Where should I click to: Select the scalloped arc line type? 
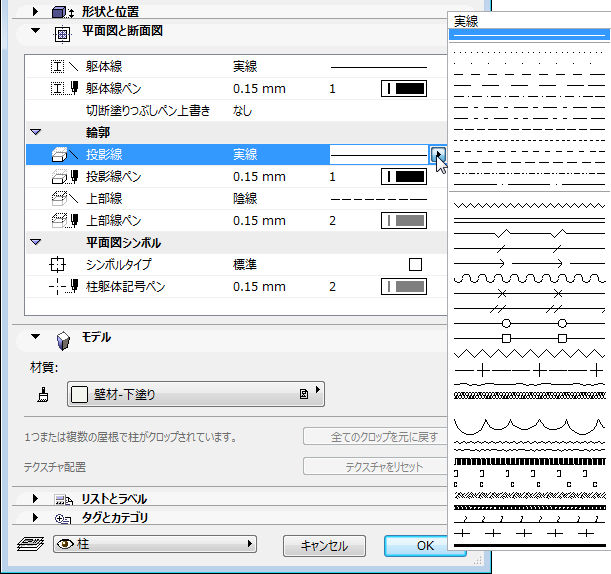pyautogui.click(x=529, y=426)
